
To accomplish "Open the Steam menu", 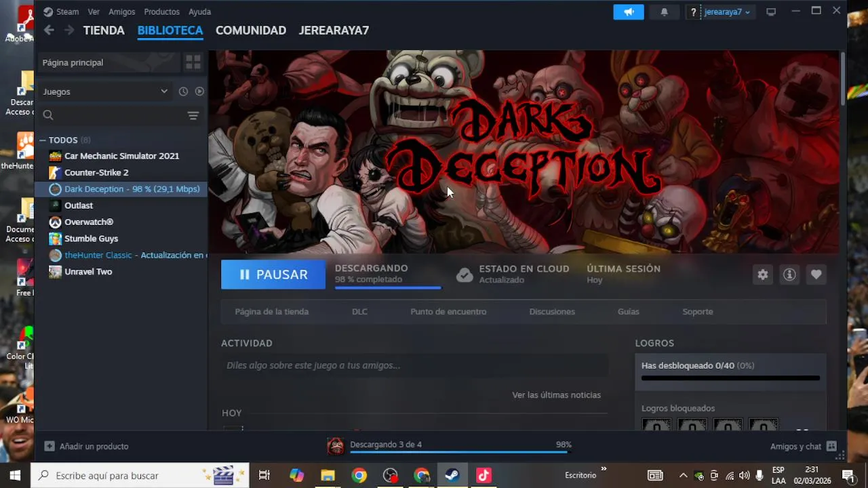I will (x=61, y=12).
